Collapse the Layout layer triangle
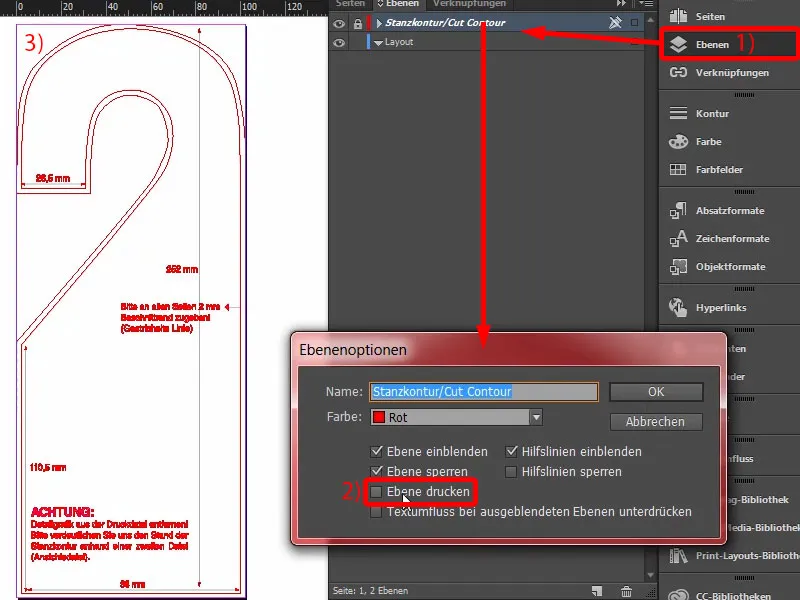The width and height of the screenshot is (800, 600). coord(378,43)
